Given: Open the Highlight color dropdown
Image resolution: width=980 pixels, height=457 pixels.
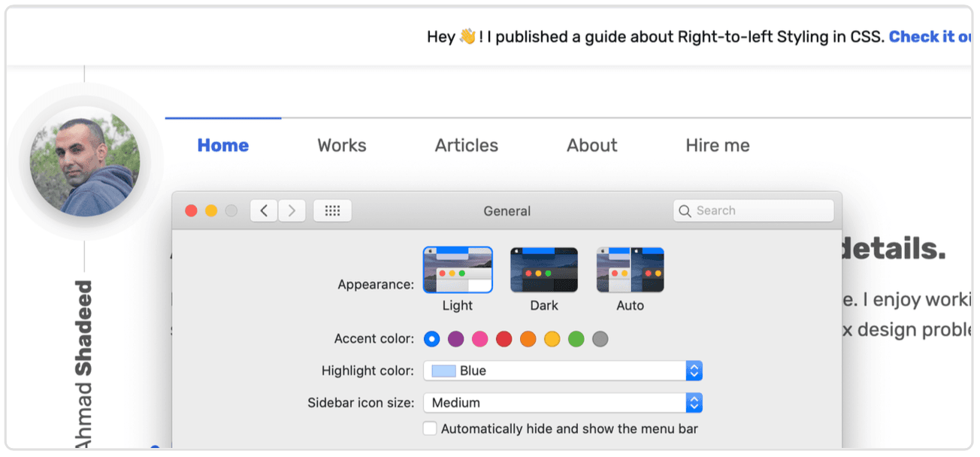Looking at the screenshot, I should [562, 371].
